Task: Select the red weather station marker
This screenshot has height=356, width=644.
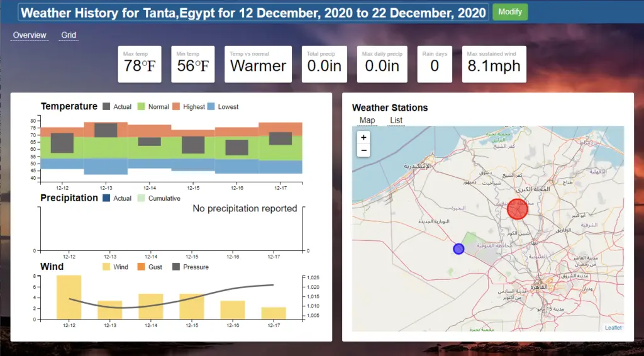Action: point(518,209)
